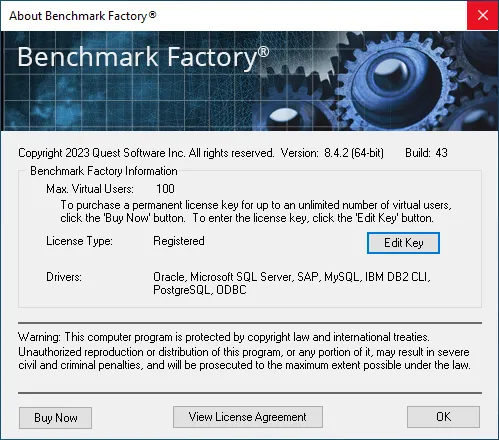Confirm the dialog with OK
The height and width of the screenshot is (440, 499).
[x=443, y=417]
